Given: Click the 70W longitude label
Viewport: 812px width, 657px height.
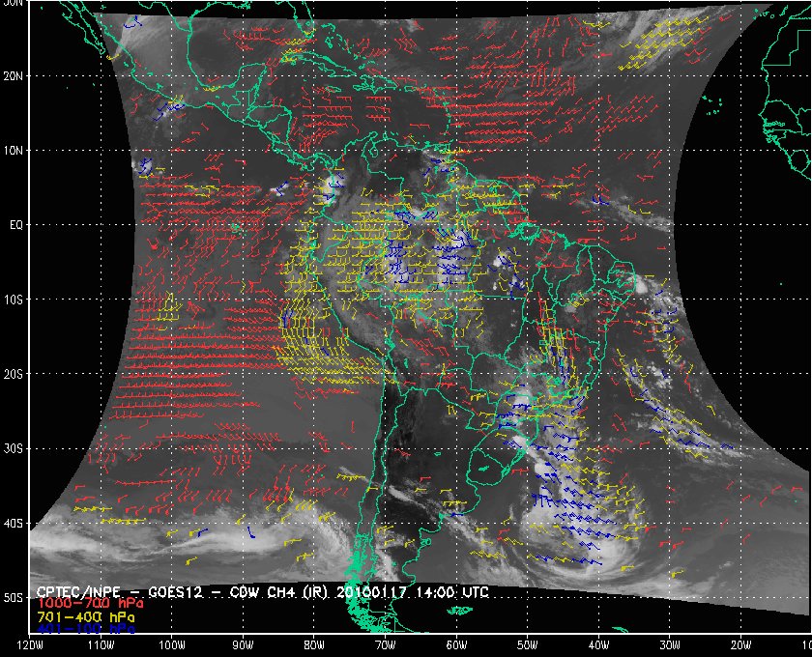Looking at the screenshot, I should [386, 645].
